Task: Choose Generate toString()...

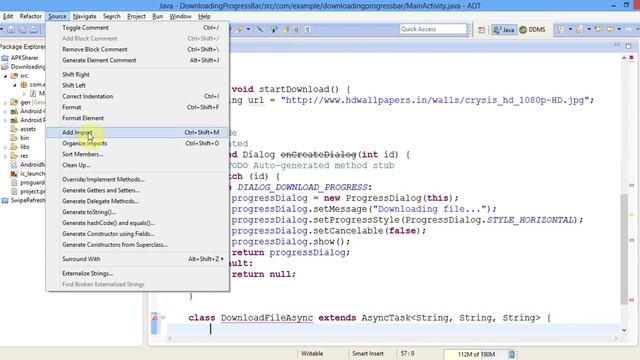Action: coord(138,212)
